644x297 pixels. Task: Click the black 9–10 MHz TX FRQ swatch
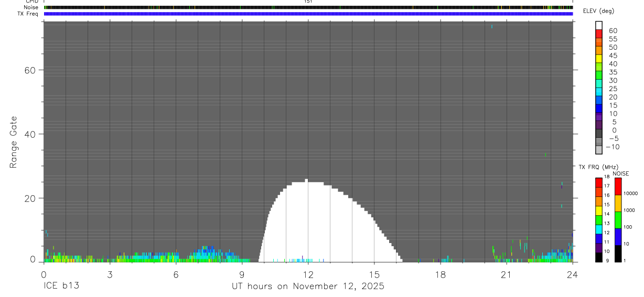coord(599,257)
